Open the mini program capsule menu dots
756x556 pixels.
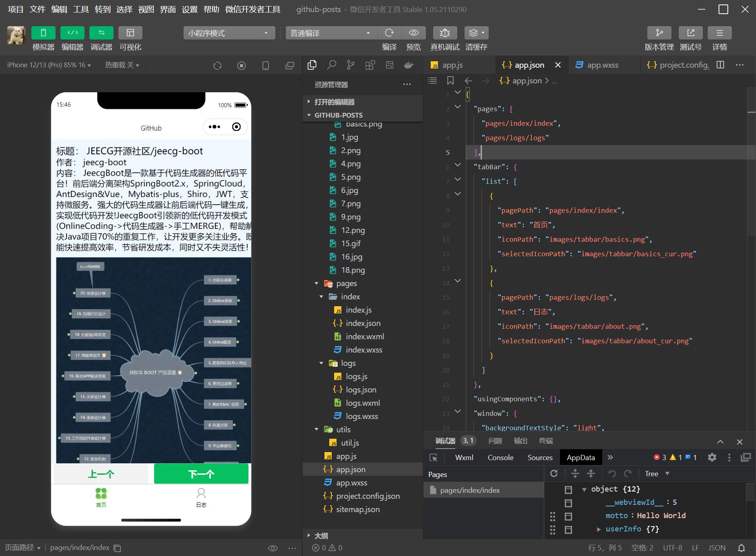tap(215, 127)
